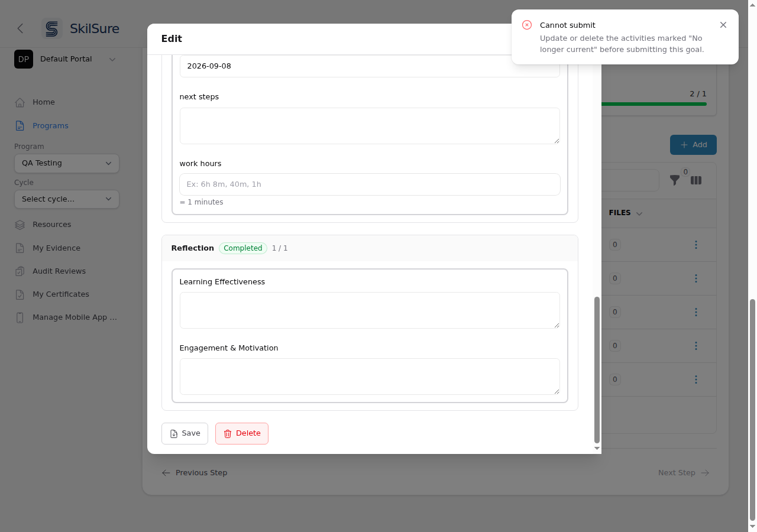Open Home in the sidebar

coord(43,102)
